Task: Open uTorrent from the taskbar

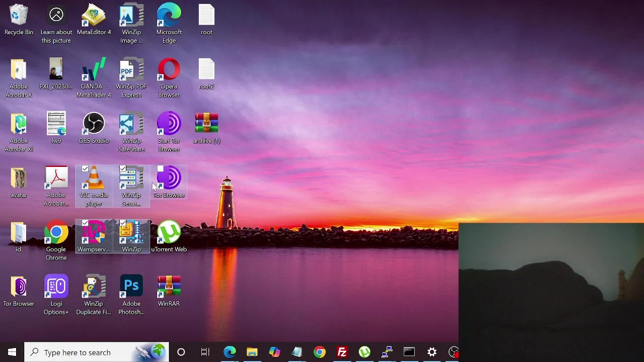Action: click(x=365, y=352)
